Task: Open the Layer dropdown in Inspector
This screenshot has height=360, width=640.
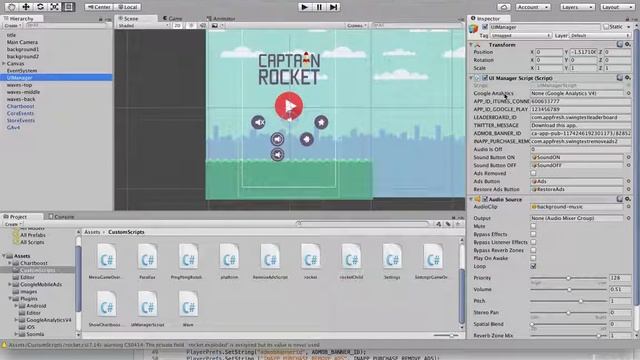Action: (x=600, y=36)
